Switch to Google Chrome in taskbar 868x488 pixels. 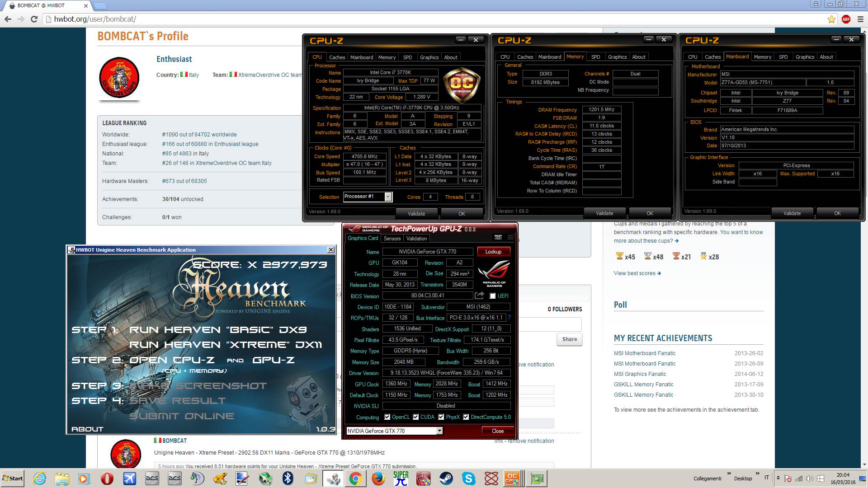[x=355, y=478]
